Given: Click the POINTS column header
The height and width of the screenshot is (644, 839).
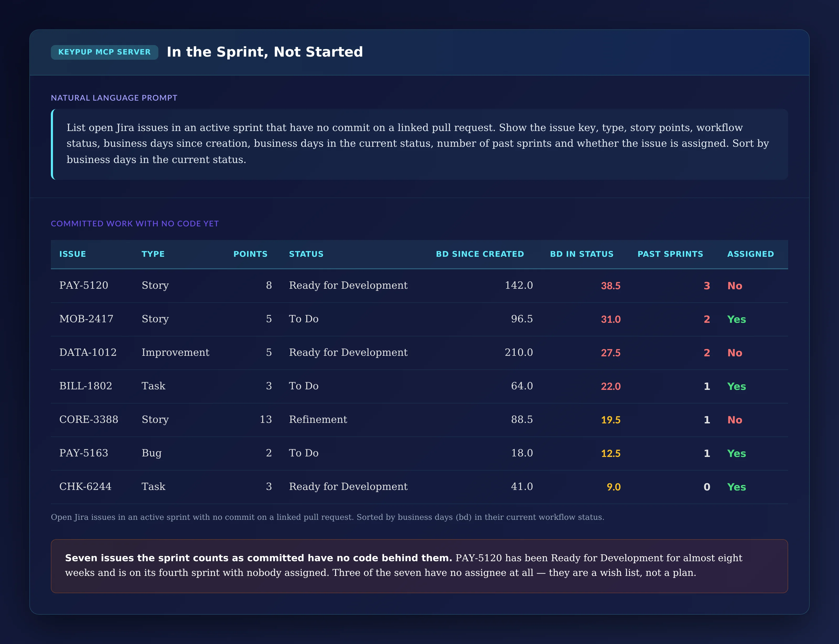Looking at the screenshot, I should point(250,254).
